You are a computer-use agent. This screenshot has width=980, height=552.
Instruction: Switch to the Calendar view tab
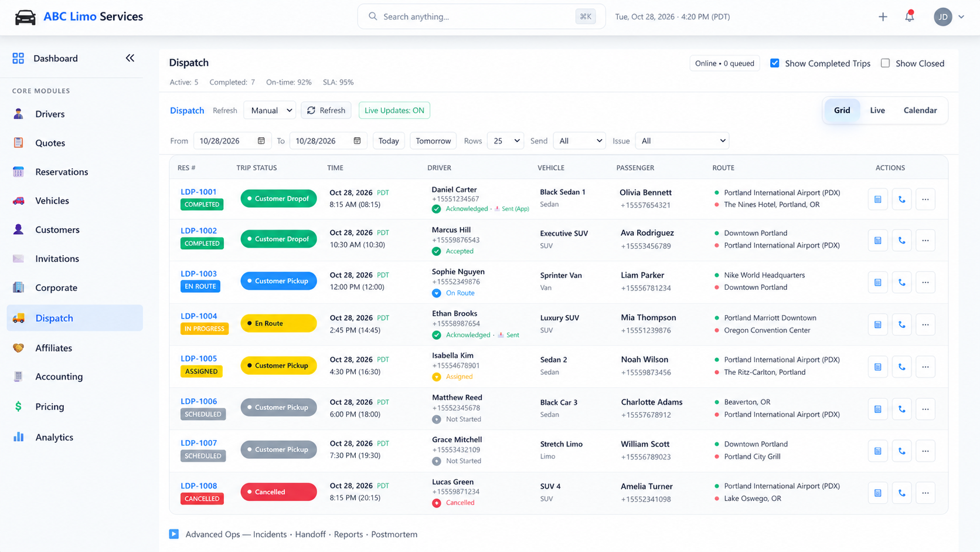[x=920, y=110]
